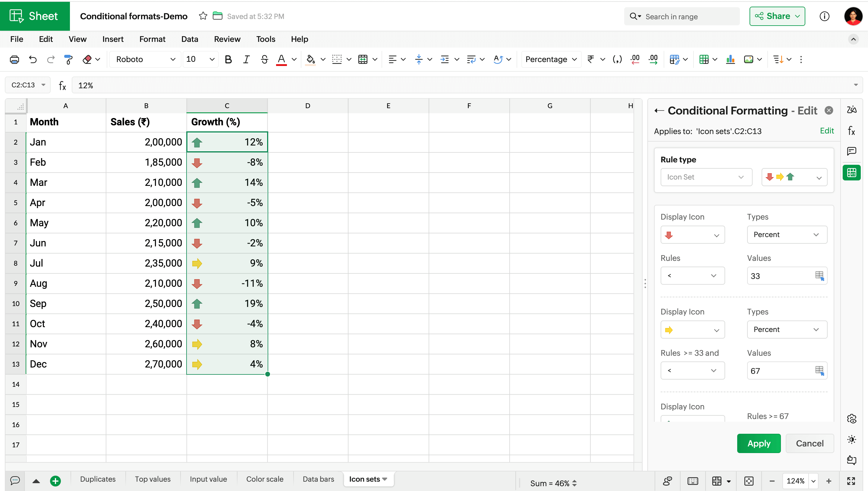Toggle full screen mode icon
The image size is (868, 491).
851,481
